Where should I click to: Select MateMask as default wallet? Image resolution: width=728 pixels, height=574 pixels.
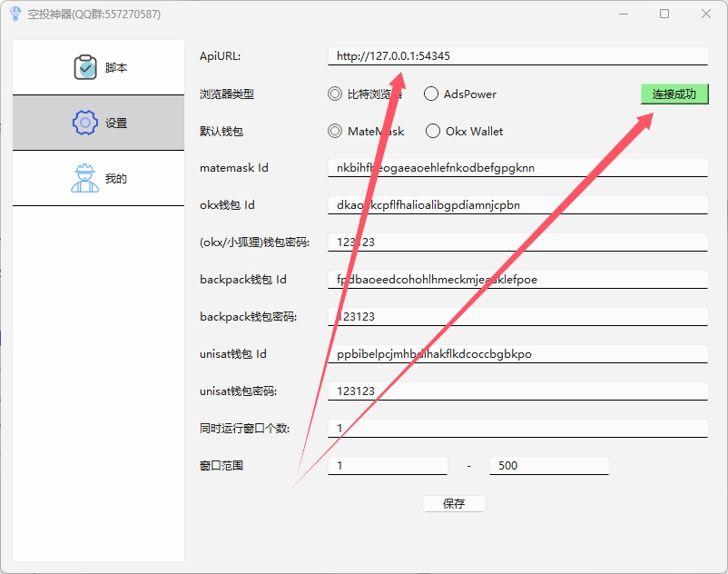coord(335,131)
